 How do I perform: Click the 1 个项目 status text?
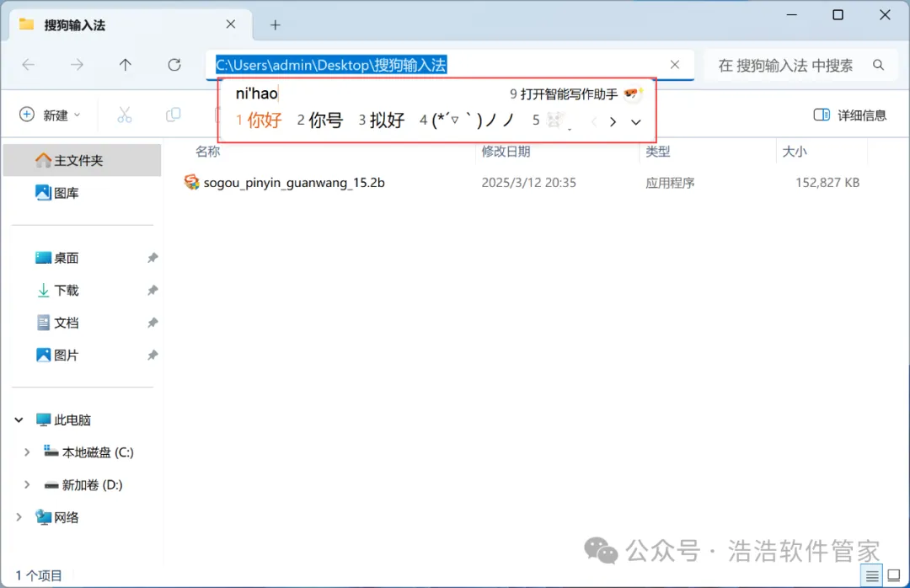click(x=38, y=575)
